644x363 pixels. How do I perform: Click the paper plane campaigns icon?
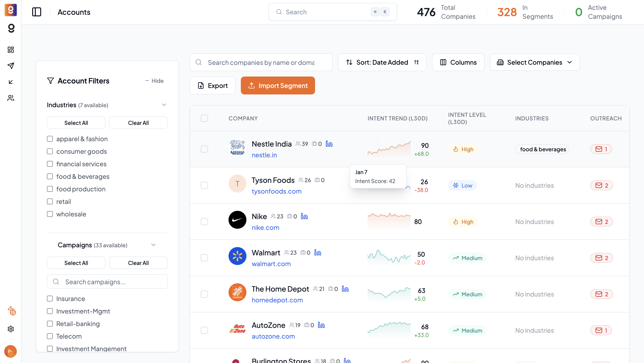tap(11, 66)
